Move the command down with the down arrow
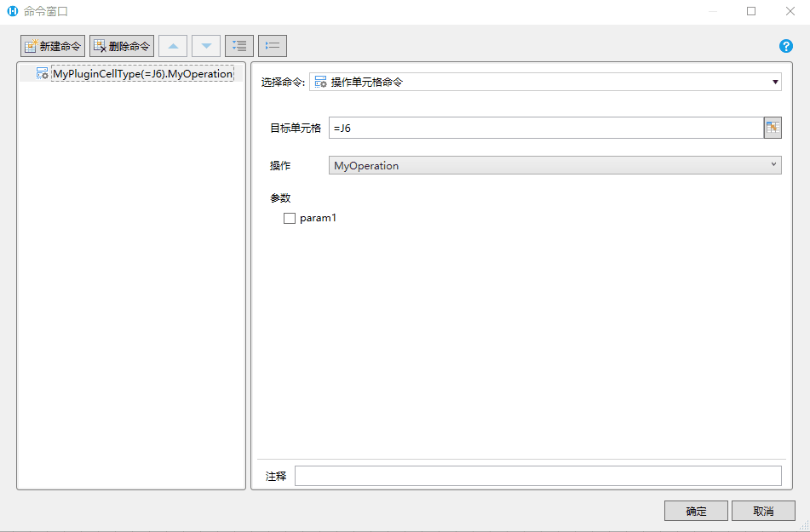 (x=206, y=46)
